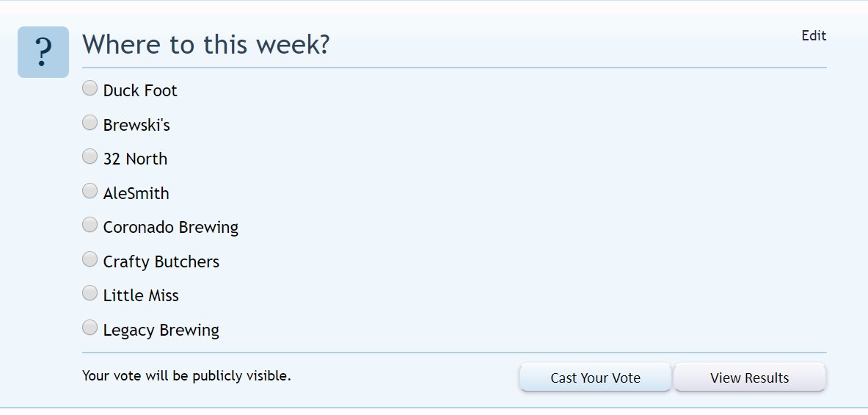The width and height of the screenshot is (868, 415).
Task: Select the Little Miss option
Action: (x=90, y=293)
